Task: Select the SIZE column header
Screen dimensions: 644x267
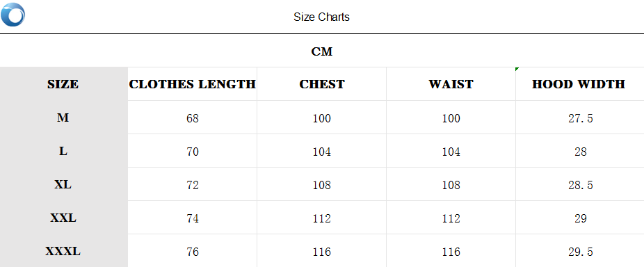Action: [x=63, y=84]
